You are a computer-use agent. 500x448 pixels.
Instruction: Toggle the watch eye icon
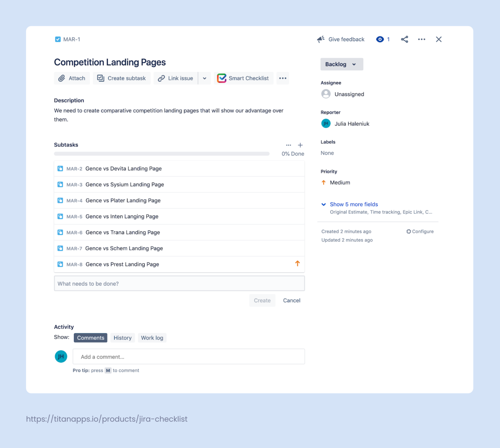point(380,39)
